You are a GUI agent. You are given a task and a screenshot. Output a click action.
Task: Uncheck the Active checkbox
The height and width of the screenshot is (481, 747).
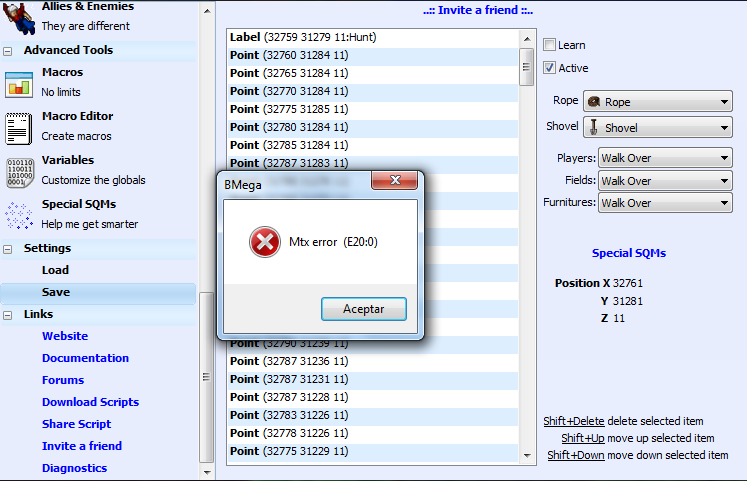tap(550, 68)
